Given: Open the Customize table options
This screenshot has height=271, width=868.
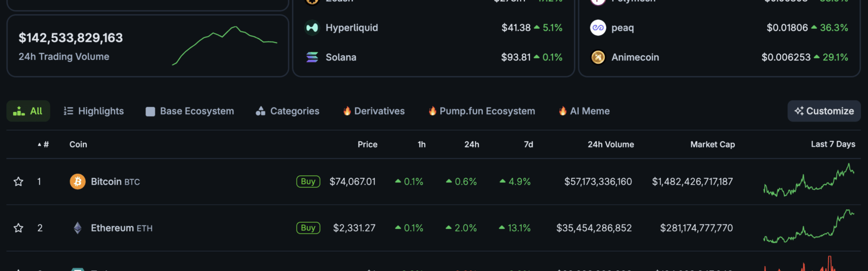Looking at the screenshot, I should click(824, 111).
